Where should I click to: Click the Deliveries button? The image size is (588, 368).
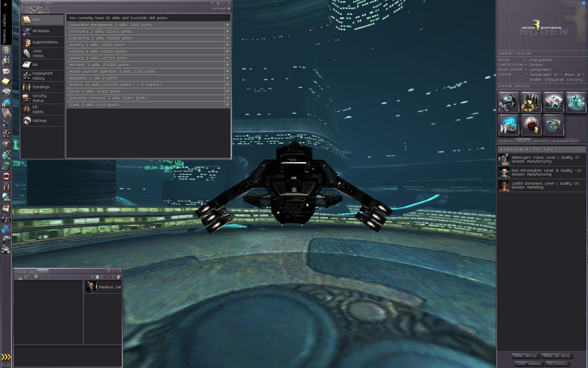[558, 364]
